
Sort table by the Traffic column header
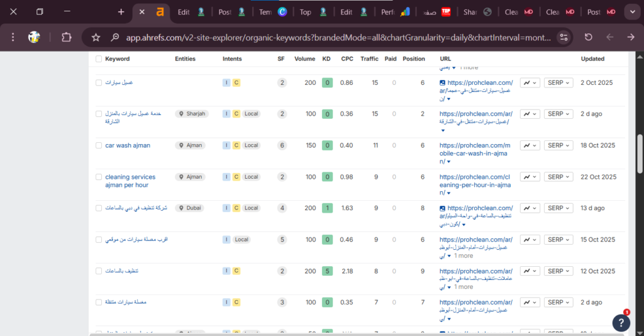[x=369, y=59]
